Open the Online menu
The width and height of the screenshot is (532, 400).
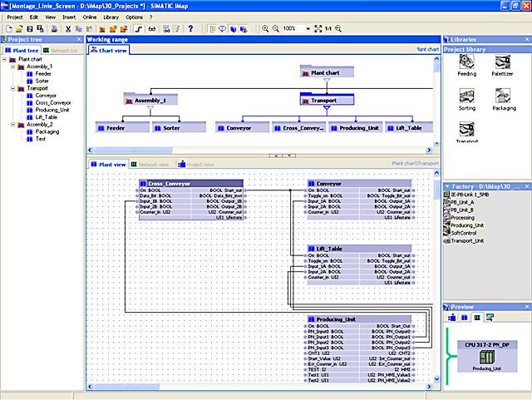(90, 17)
